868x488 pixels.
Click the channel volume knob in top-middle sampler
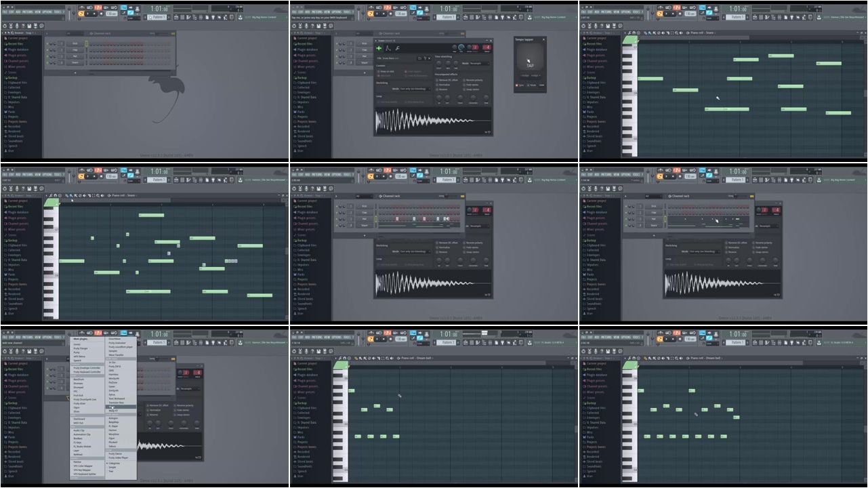[461, 47]
